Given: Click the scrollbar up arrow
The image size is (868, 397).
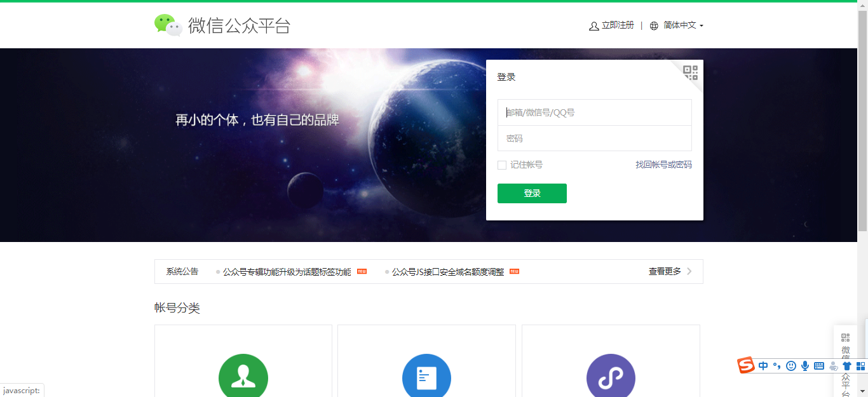Looking at the screenshot, I should 862,5.
